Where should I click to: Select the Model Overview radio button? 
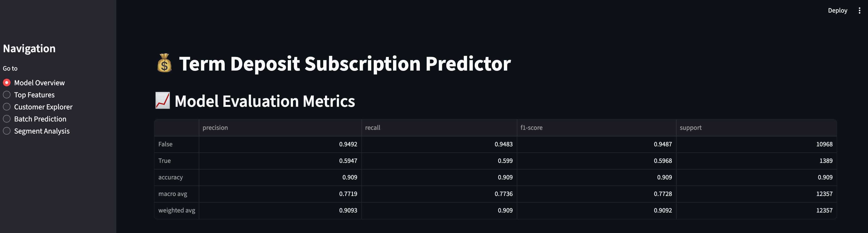34,82
